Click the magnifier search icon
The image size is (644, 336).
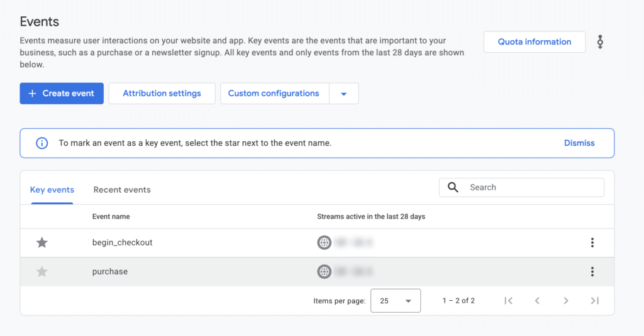453,188
